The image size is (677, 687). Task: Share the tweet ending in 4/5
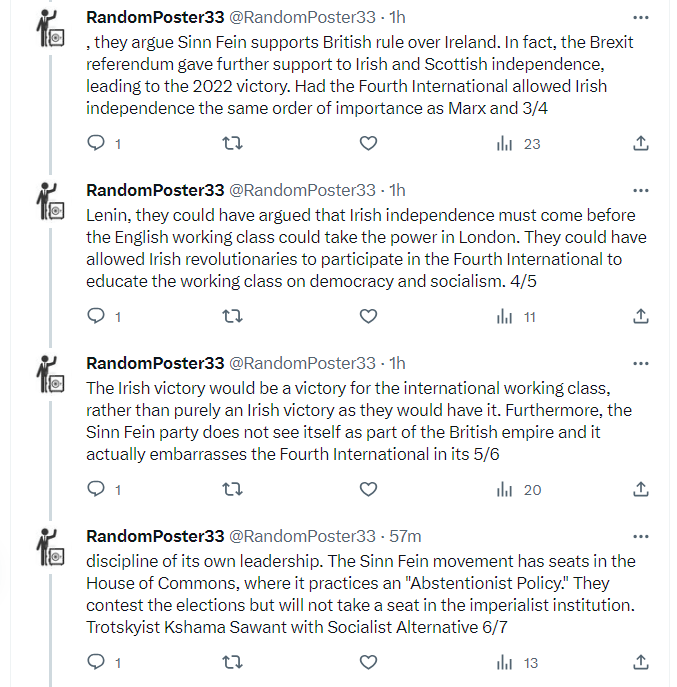pyautogui.click(x=641, y=317)
